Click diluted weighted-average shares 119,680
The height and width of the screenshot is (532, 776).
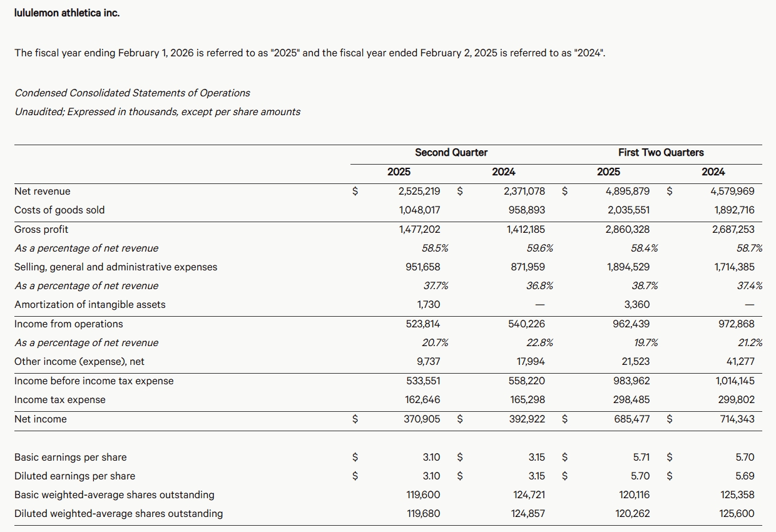[423, 514]
